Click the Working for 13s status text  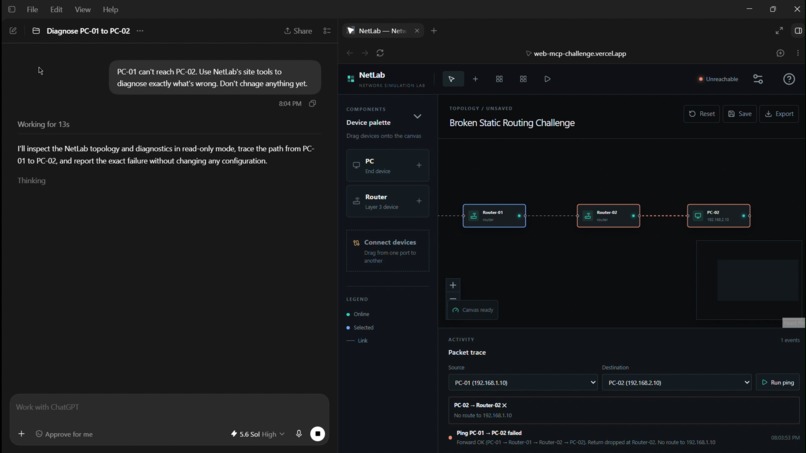[x=43, y=124]
